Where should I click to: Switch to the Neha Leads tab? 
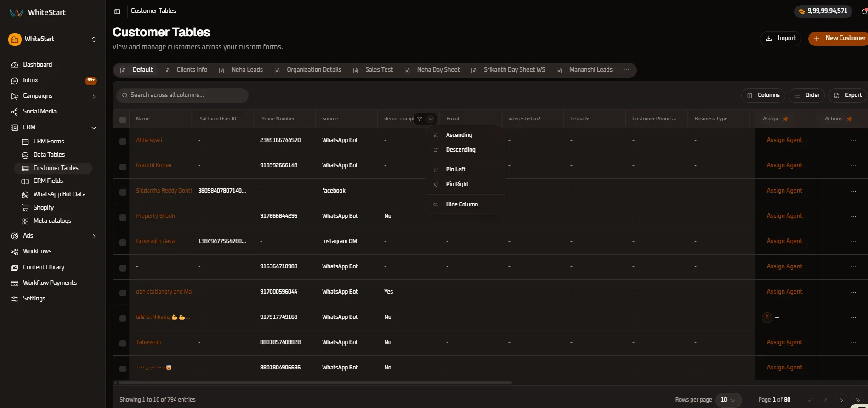[241, 70]
